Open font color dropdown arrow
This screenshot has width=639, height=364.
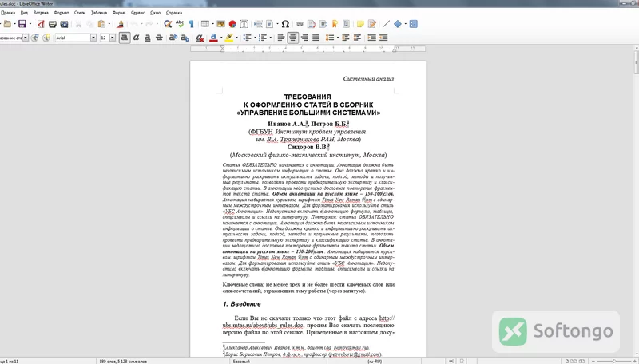tap(221, 38)
